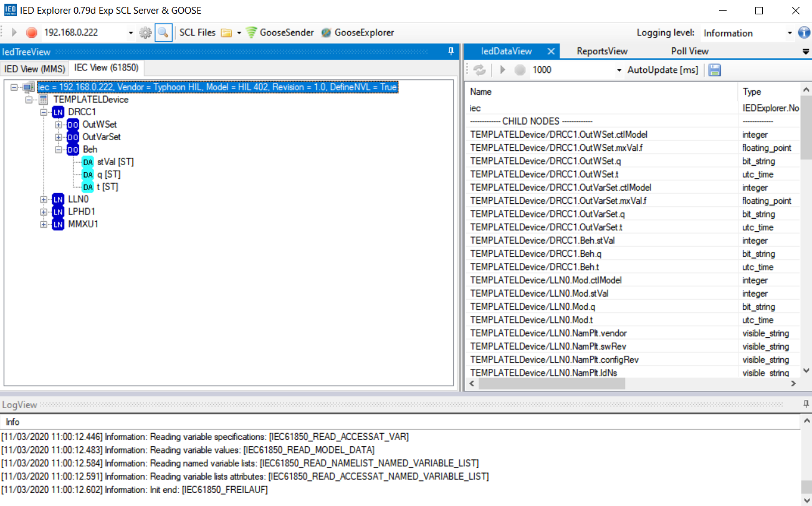Open GooseExplorer tool
This screenshot has height=506, width=812.
[358, 33]
